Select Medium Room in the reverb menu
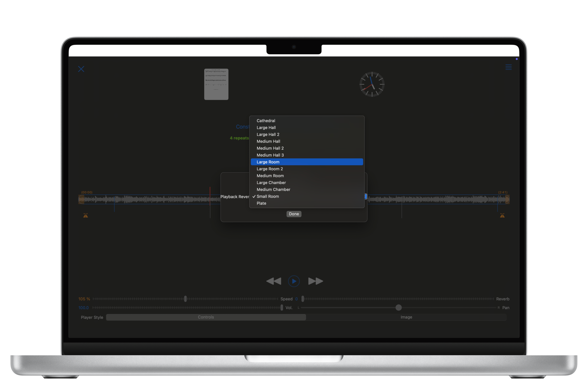This screenshot has width=588, height=382. pyautogui.click(x=270, y=176)
